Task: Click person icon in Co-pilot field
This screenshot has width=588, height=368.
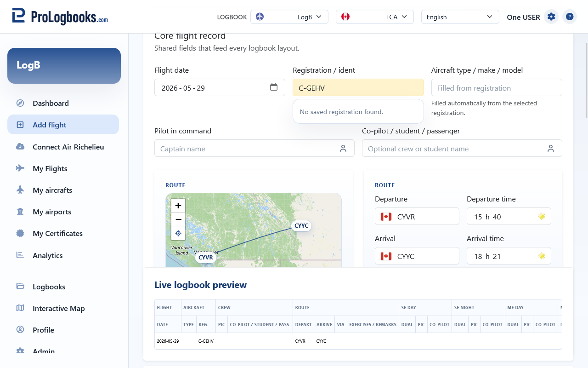Action: (x=551, y=148)
